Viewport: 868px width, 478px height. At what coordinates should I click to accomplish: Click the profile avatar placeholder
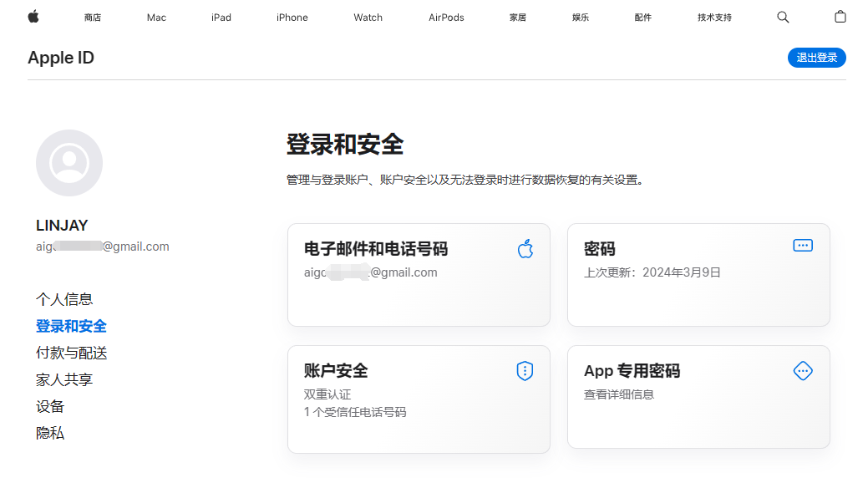pyautogui.click(x=69, y=163)
